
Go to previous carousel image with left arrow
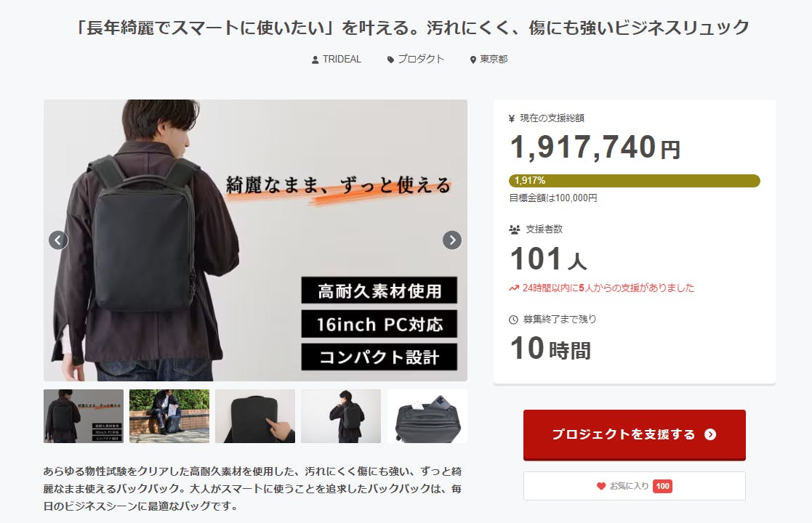[58, 240]
